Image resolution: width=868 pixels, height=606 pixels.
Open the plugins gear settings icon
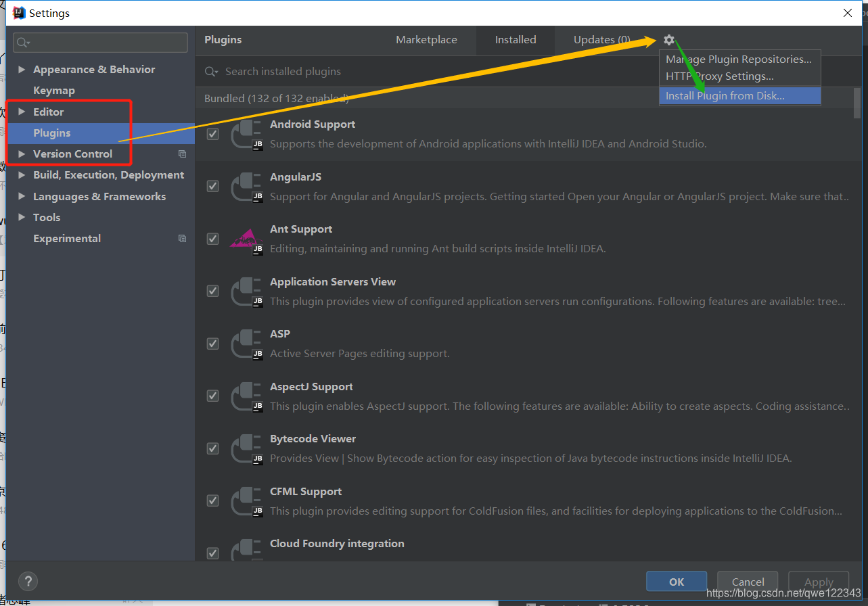[x=669, y=40]
